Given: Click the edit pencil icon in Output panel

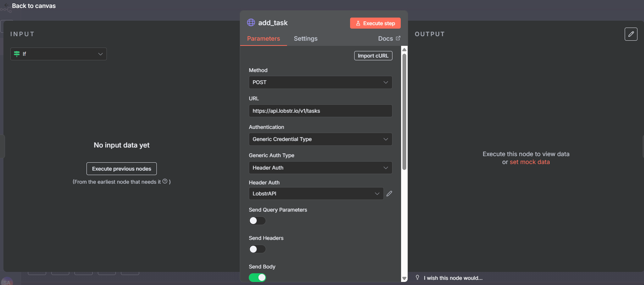Looking at the screenshot, I should click(x=631, y=34).
